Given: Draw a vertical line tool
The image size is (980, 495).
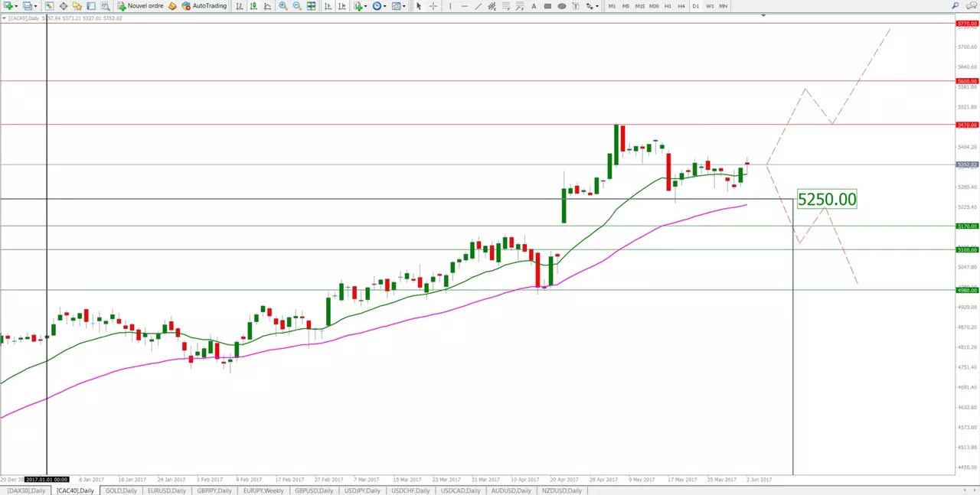Looking at the screenshot, I should (450, 6).
